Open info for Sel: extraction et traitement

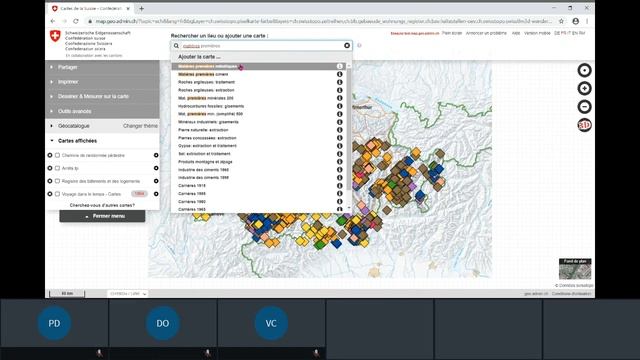340,154
